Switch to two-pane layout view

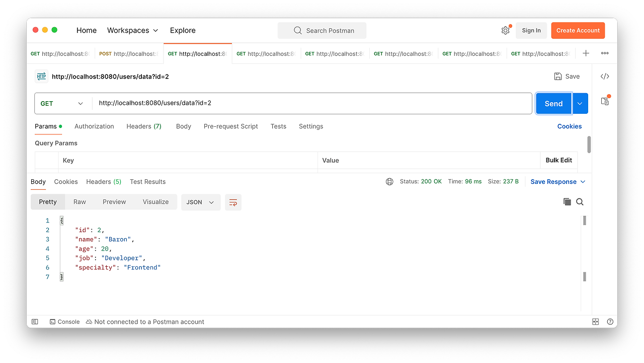click(x=596, y=322)
